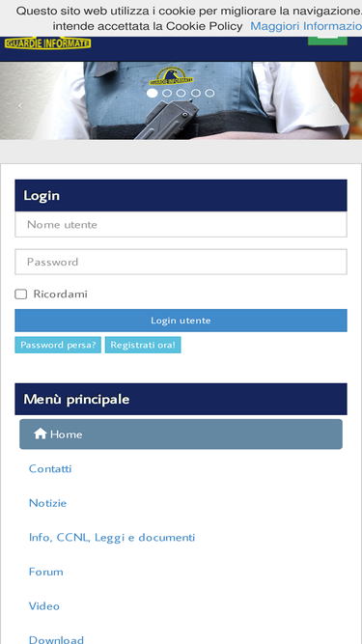Select the first carousel indicator dot

coord(152,94)
